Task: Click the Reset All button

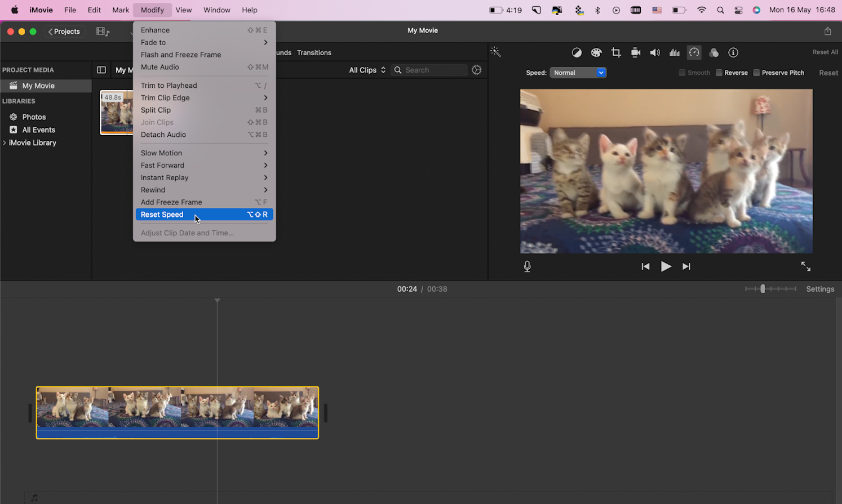Action: (825, 52)
